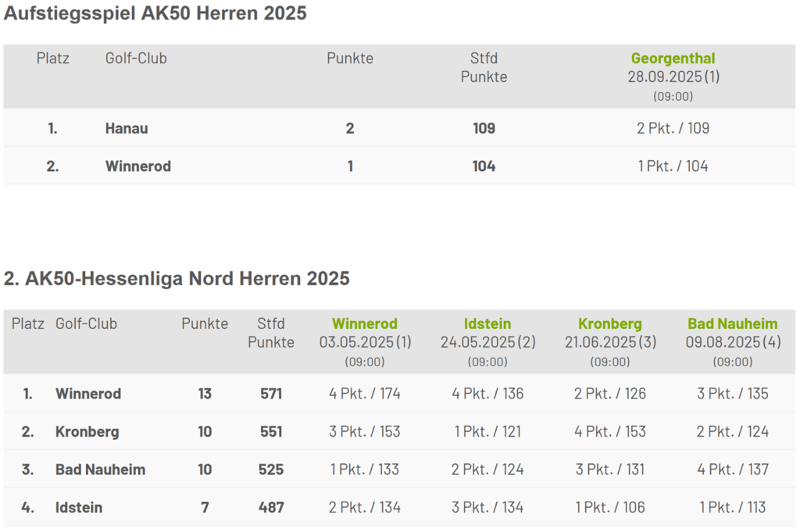Viewport: 800px width, 532px height.
Task: Click the "2. AK50-Hessenliga Nord Herren 2025" heading
Action: pyautogui.click(x=177, y=279)
